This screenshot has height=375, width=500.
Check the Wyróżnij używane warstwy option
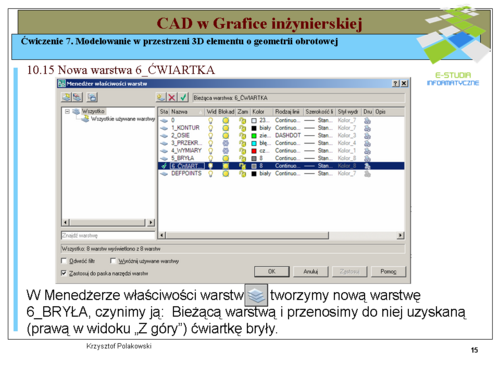pos(113,261)
